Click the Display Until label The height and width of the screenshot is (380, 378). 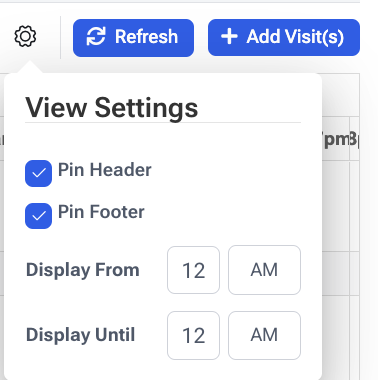[80, 335]
